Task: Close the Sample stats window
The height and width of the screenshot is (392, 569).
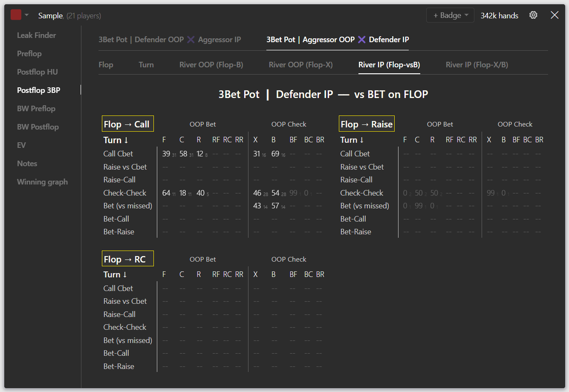Action: click(555, 15)
